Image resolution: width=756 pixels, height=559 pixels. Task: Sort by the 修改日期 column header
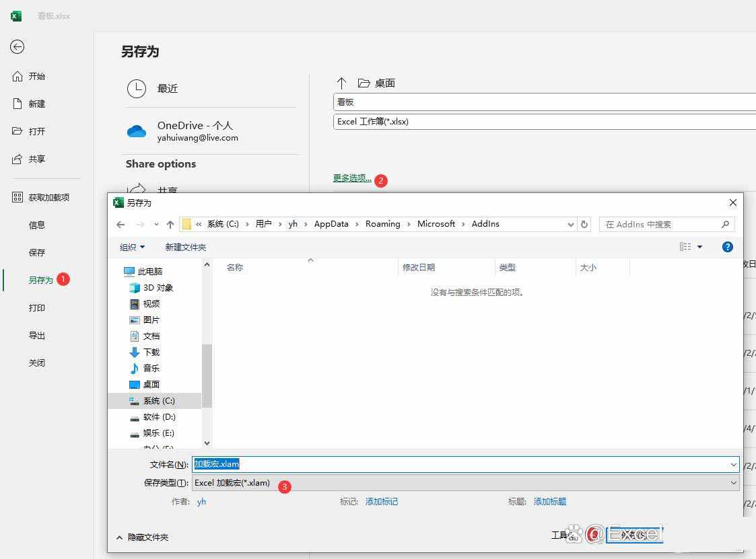[419, 268]
